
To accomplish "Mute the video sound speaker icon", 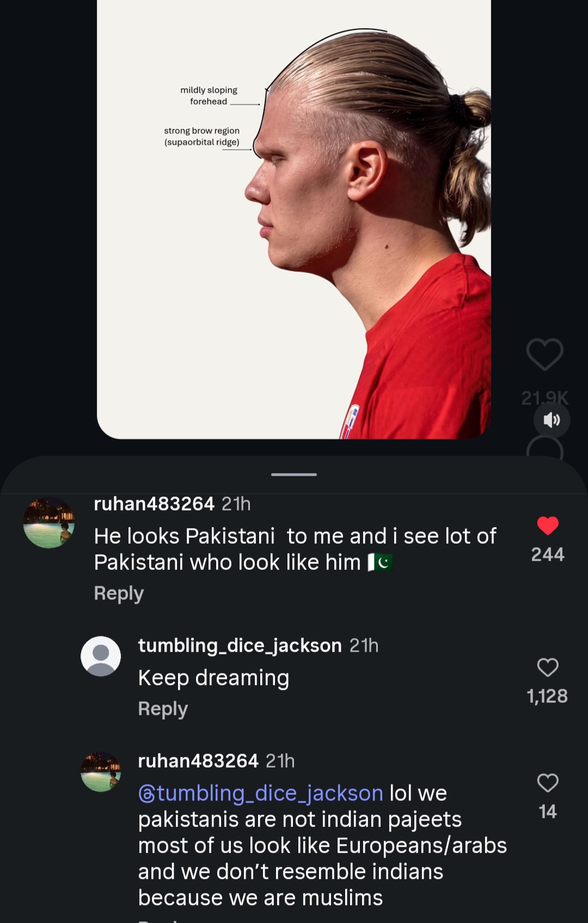I will pos(552,420).
